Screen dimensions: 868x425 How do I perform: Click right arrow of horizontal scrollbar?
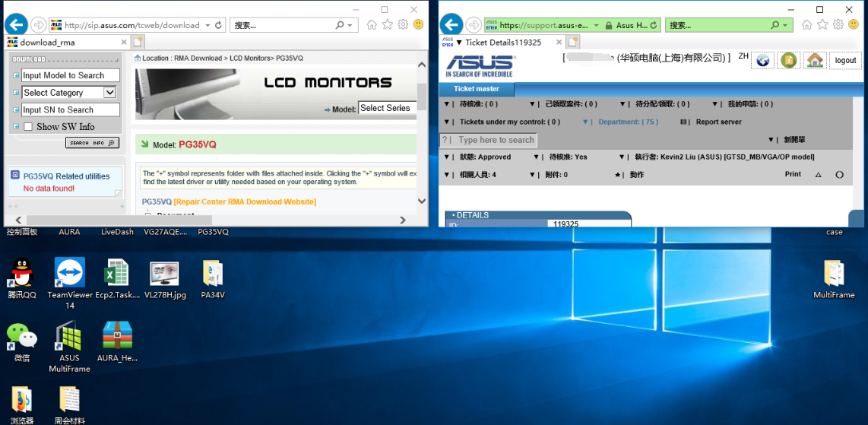click(404, 220)
